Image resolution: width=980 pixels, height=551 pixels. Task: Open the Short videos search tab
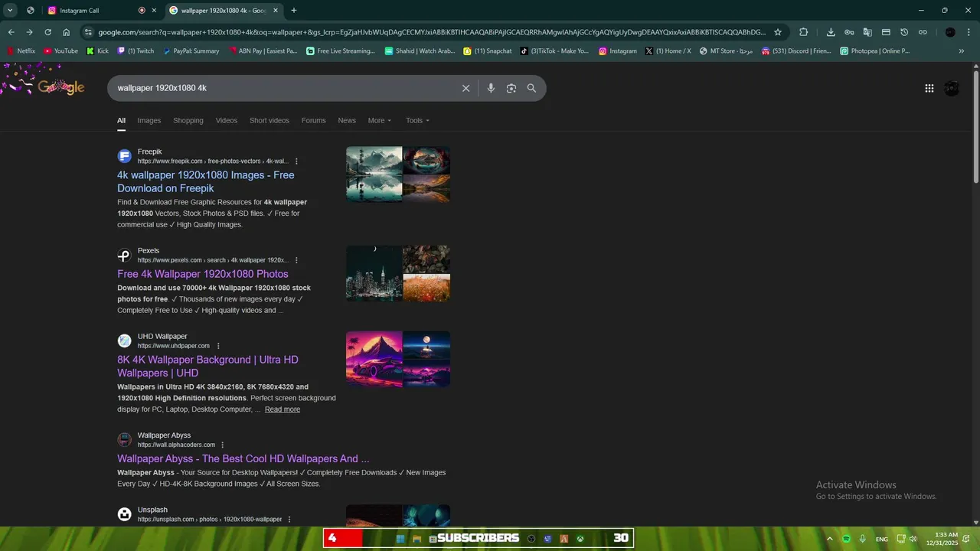pos(269,120)
